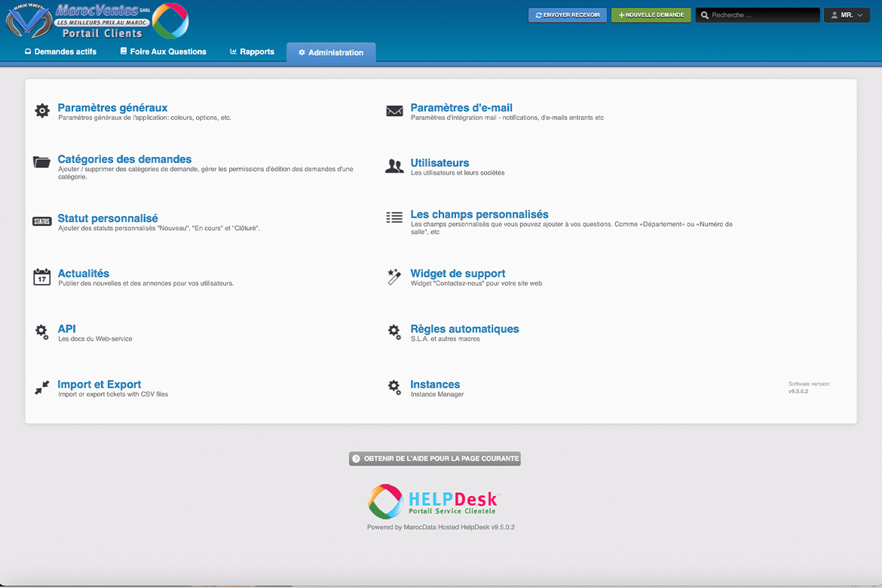Go to the Rapports tab
This screenshot has width=882, height=588.
tap(252, 52)
